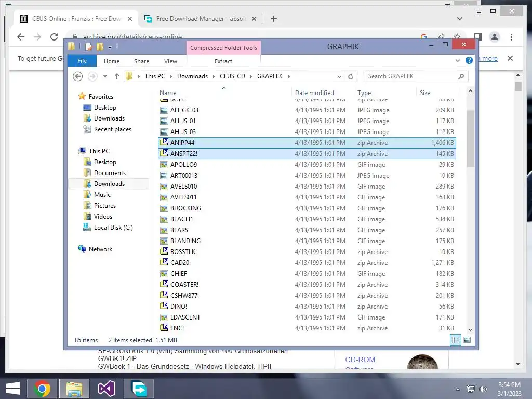This screenshot has height=399, width=532.
Task: Select the ANSPT22! zip archive icon
Action: (164, 153)
